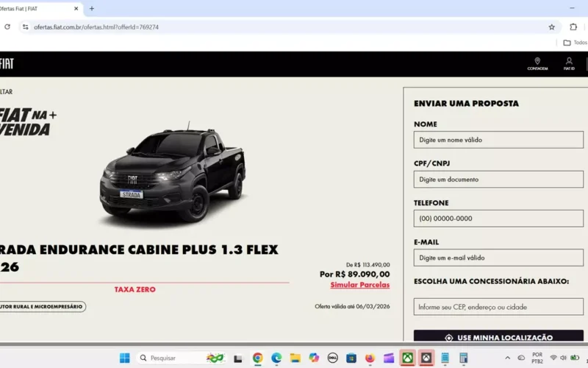Viewport: 588px width, 368px height.
Task: Select the CEP dealership search field
Action: pyautogui.click(x=498, y=307)
